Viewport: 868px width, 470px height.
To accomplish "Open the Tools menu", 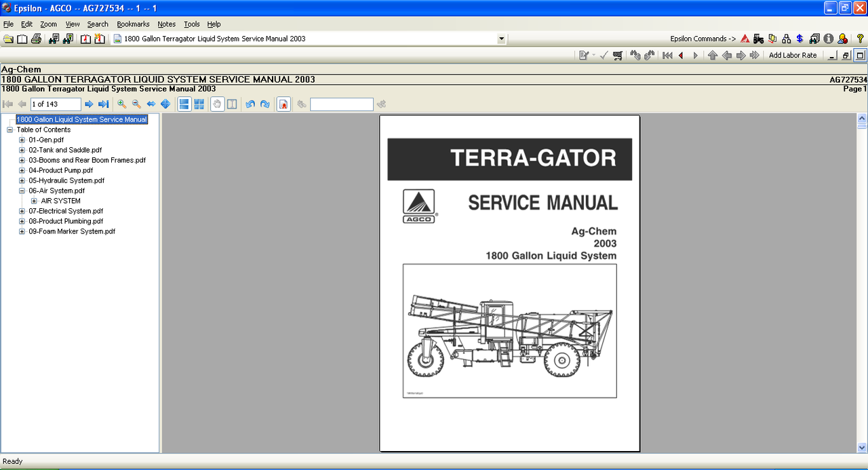I will [x=192, y=24].
